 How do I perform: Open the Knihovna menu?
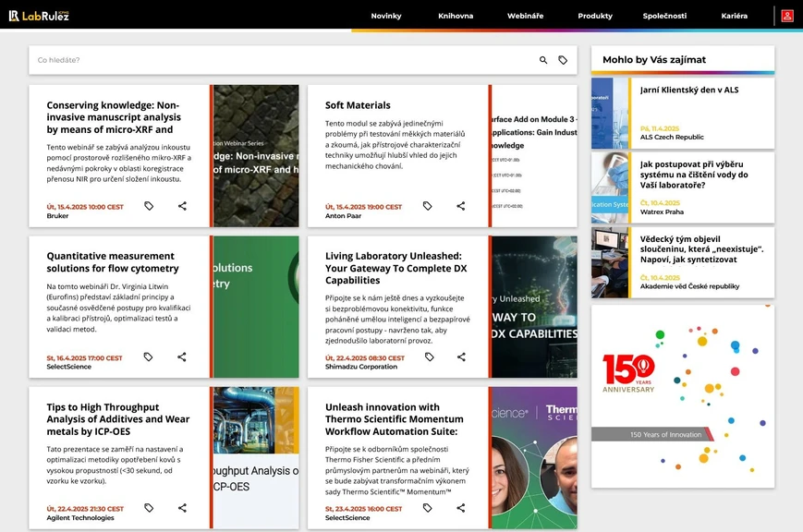pyautogui.click(x=456, y=16)
